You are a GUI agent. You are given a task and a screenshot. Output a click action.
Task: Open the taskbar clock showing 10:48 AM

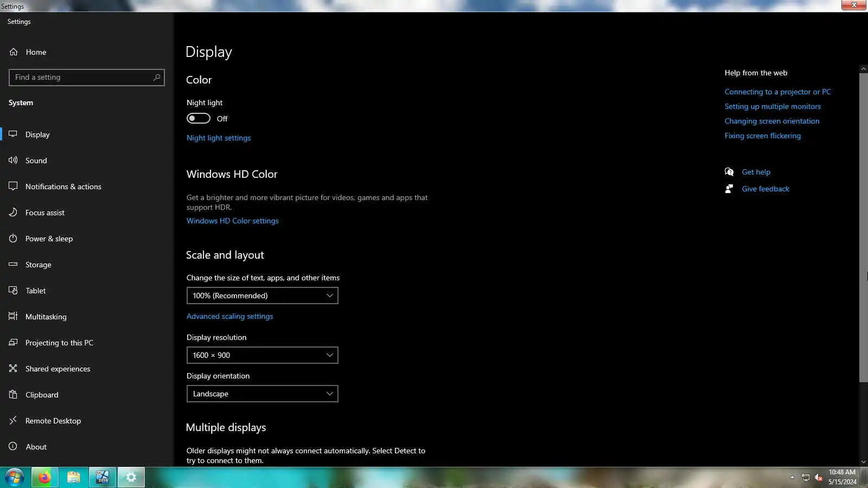pos(843,477)
